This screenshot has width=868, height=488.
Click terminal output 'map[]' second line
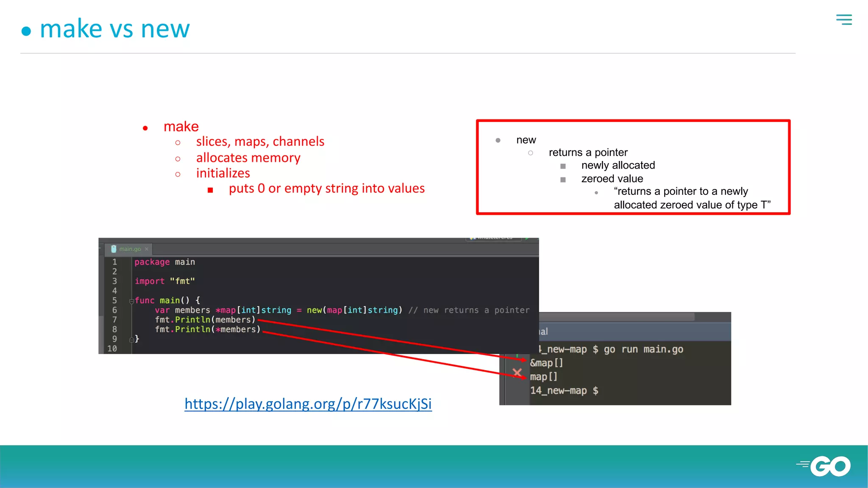tap(544, 377)
